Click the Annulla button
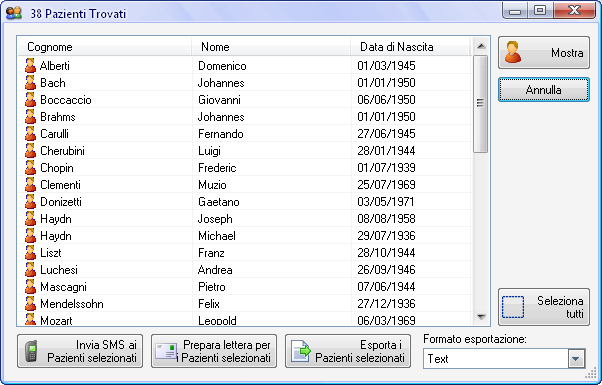The height and width of the screenshot is (385, 602). 544,90
